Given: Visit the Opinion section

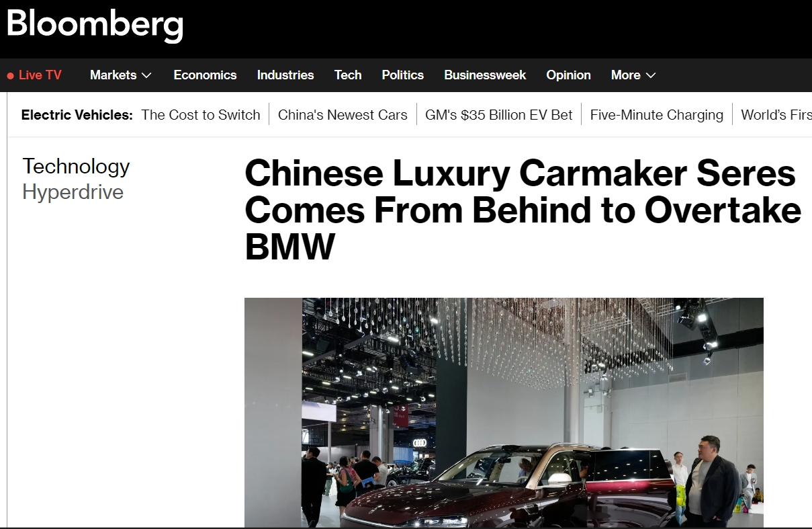Looking at the screenshot, I should click(568, 75).
